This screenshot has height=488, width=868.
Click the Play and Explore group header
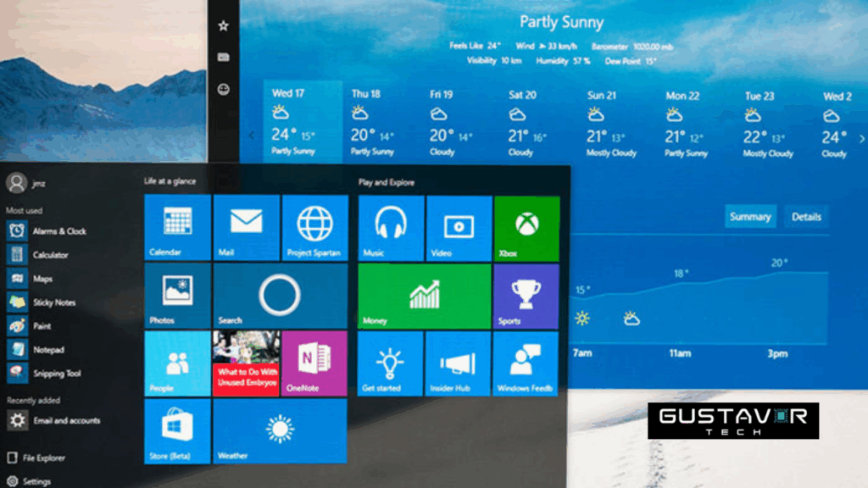coord(386,182)
